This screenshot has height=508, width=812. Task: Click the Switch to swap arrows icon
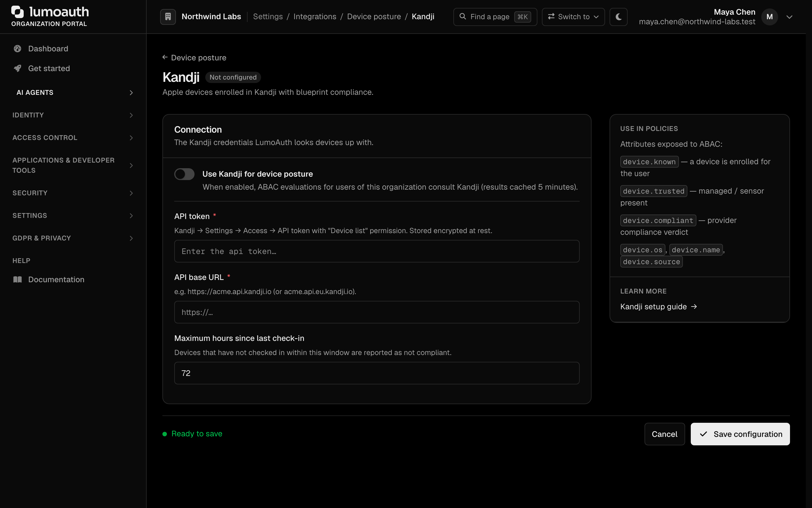pyautogui.click(x=551, y=16)
